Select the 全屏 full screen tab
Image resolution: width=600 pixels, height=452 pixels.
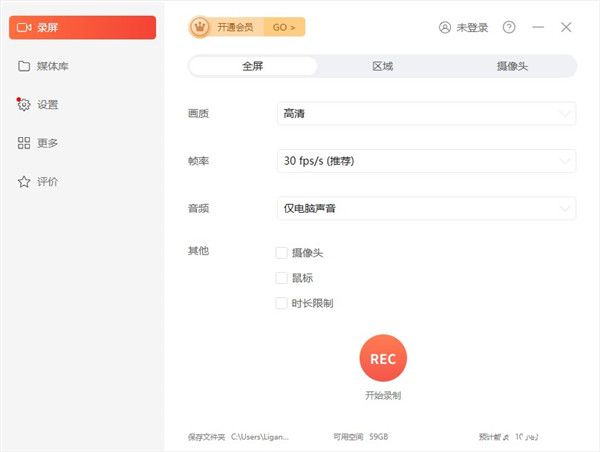pos(253,66)
